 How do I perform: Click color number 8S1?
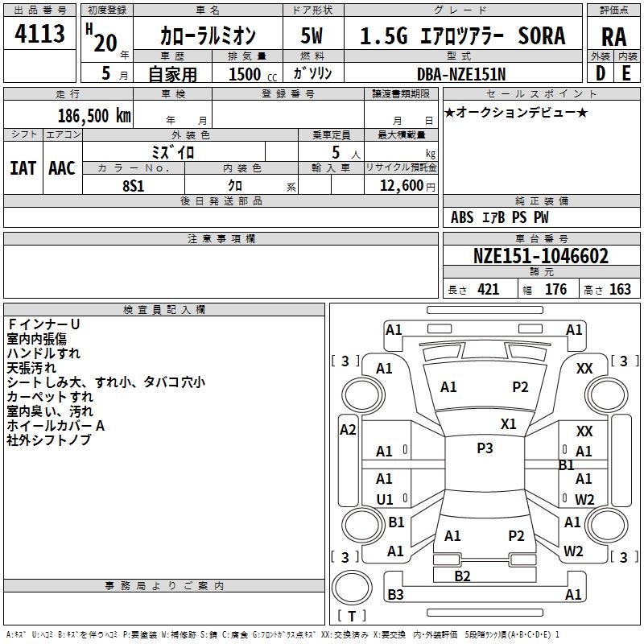[134, 186]
